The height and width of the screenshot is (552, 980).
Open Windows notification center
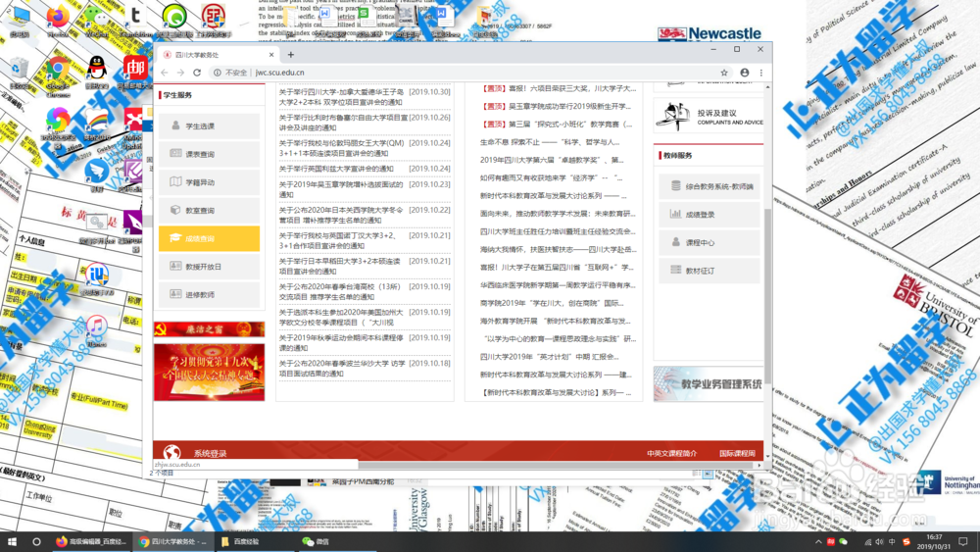point(963,541)
